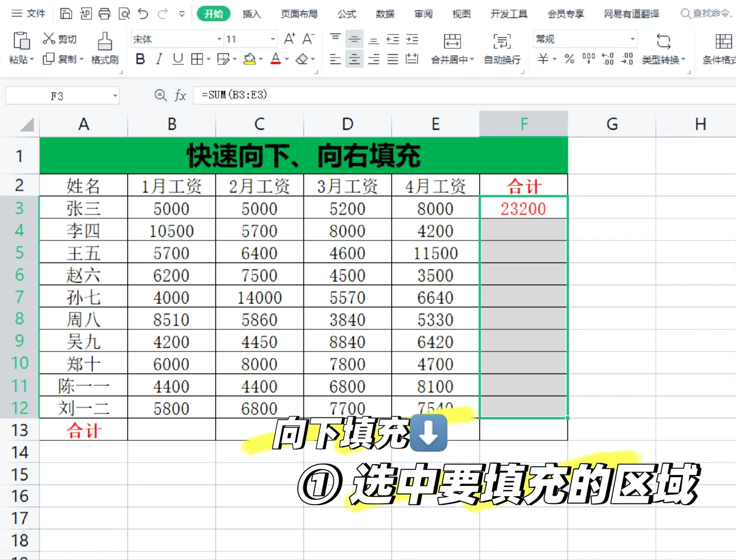Toggle Bold formatting
Image resolution: width=736 pixels, height=560 pixels.
140,59
